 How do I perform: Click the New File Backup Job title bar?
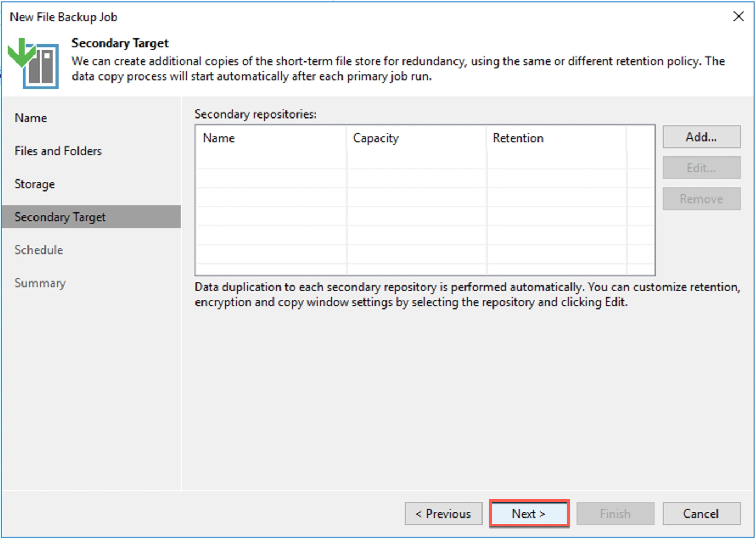pyautogui.click(x=329, y=16)
